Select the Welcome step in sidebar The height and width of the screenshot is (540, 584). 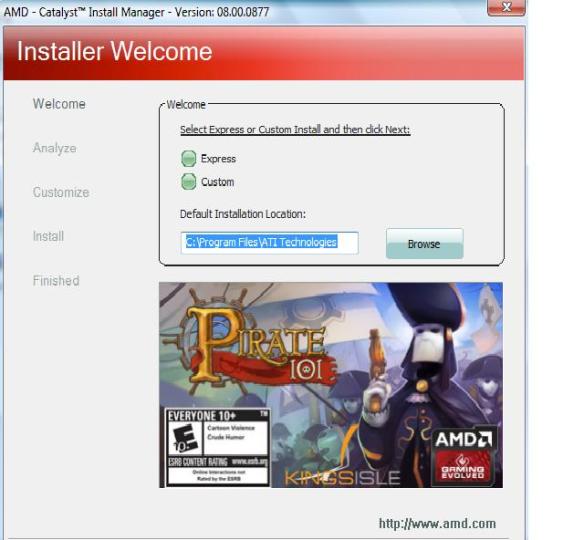coord(59,104)
